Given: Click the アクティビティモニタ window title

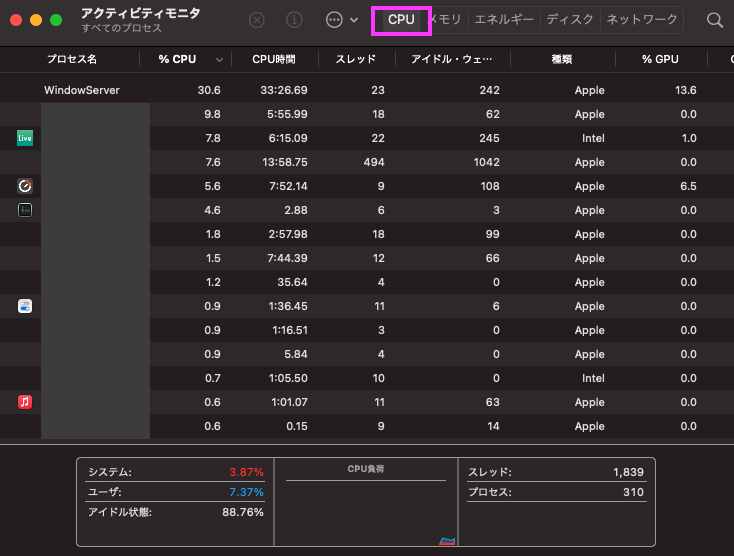Looking at the screenshot, I should (x=140, y=13).
